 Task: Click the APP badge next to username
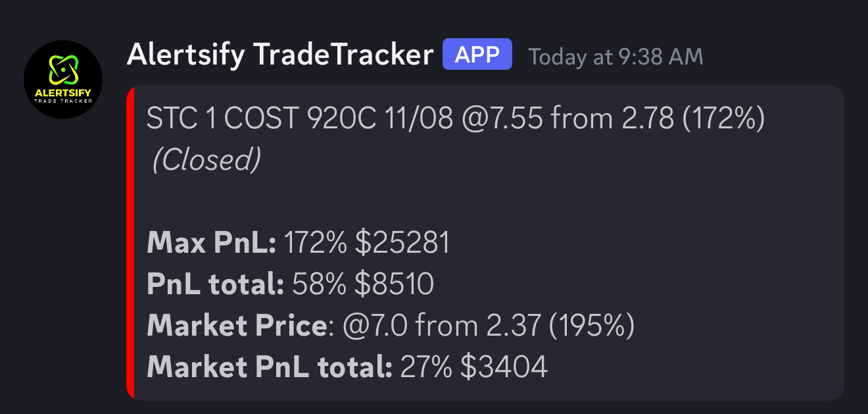[x=477, y=55]
